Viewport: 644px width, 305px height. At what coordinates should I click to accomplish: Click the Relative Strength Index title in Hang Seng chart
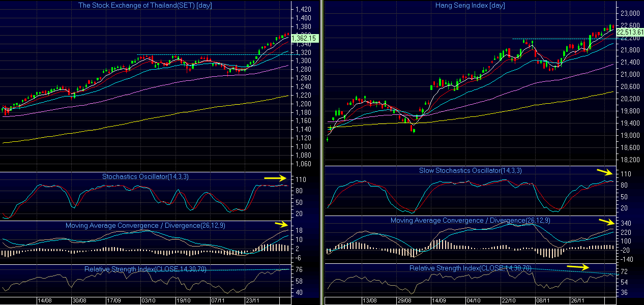[x=471, y=268]
